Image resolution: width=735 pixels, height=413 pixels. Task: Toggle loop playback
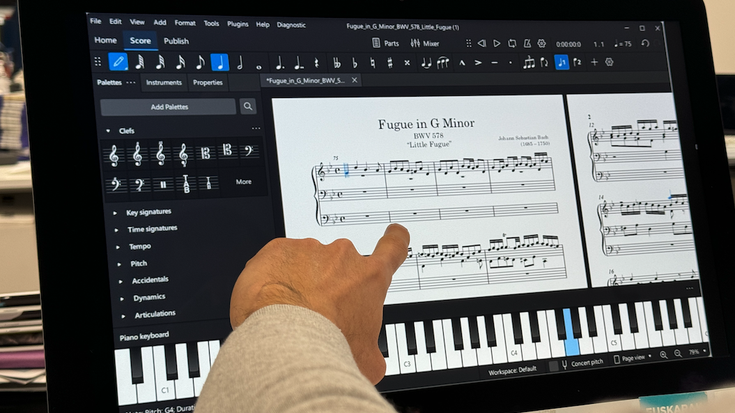click(512, 44)
